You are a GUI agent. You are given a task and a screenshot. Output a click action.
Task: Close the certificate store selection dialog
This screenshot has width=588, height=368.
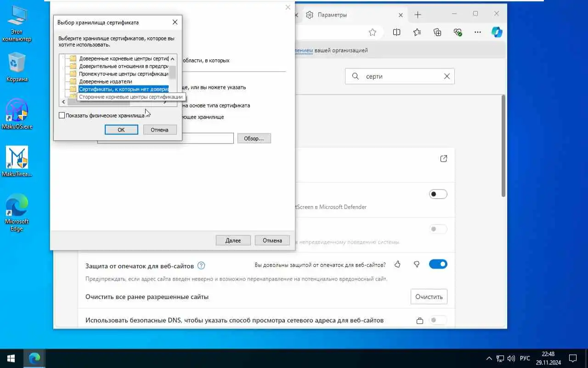point(175,22)
